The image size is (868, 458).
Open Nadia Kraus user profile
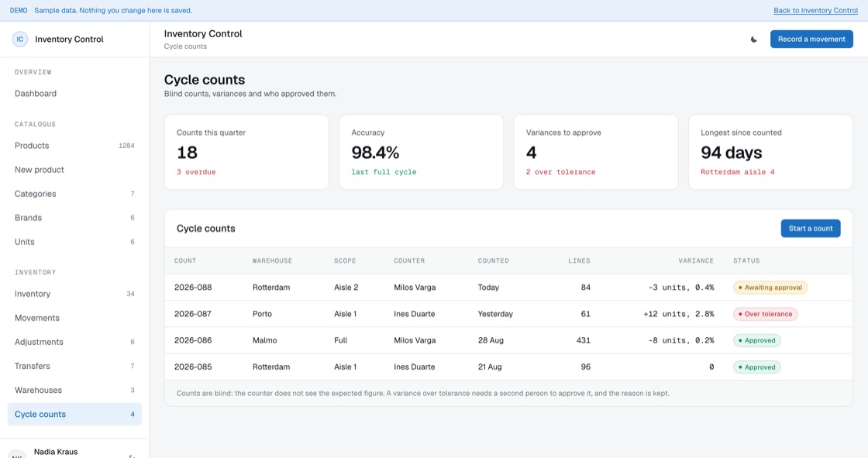pos(55,451)
